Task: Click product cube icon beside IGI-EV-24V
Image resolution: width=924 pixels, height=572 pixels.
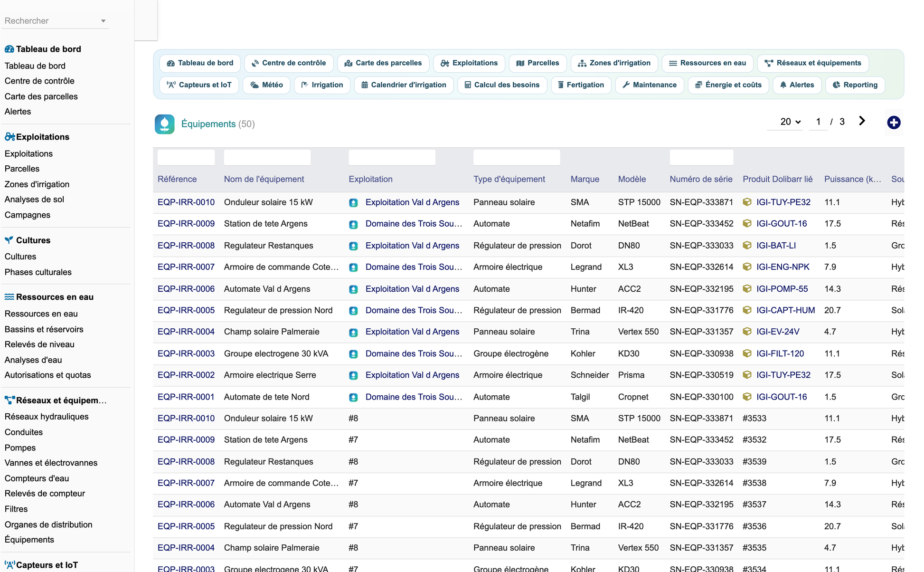Action: point(747,332)
